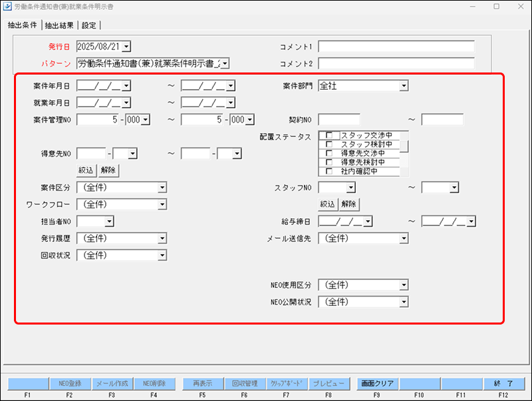Viewport: 532px width, 401px height.
Task: Click the 再表示 F5 button
Action: click(x=203, y=384)
